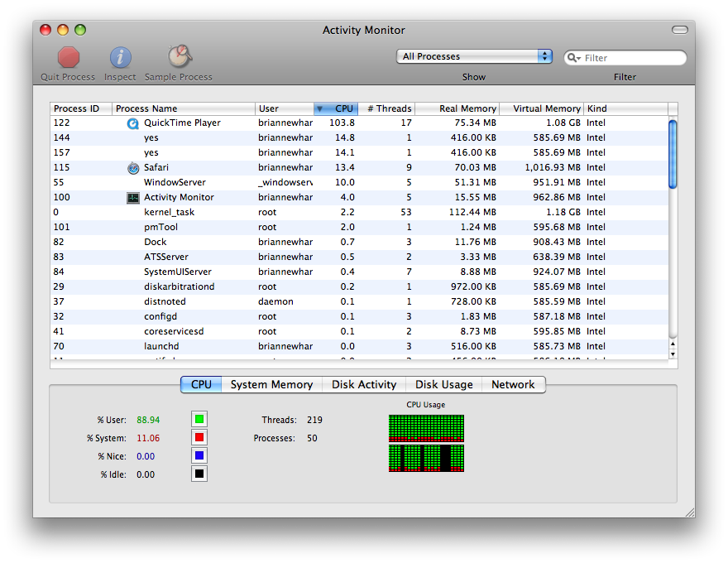Select the kernel_task process row
728x563 pixels.
point(359,212)
